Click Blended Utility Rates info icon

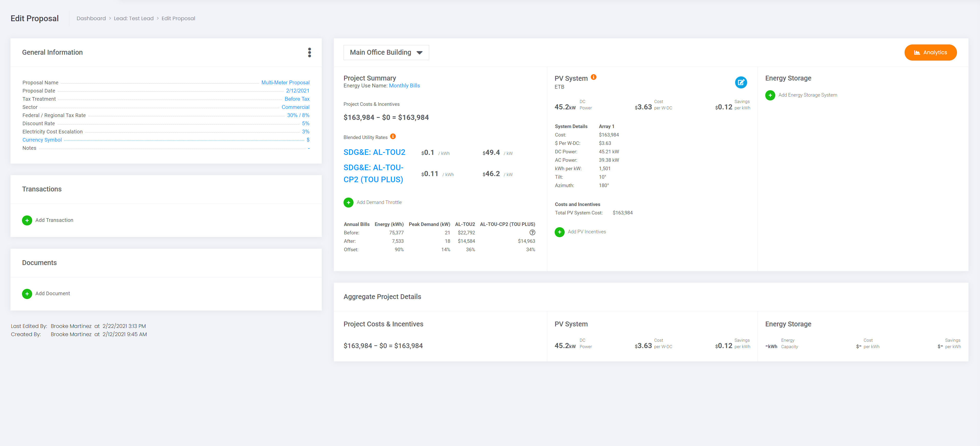[393, 137]
